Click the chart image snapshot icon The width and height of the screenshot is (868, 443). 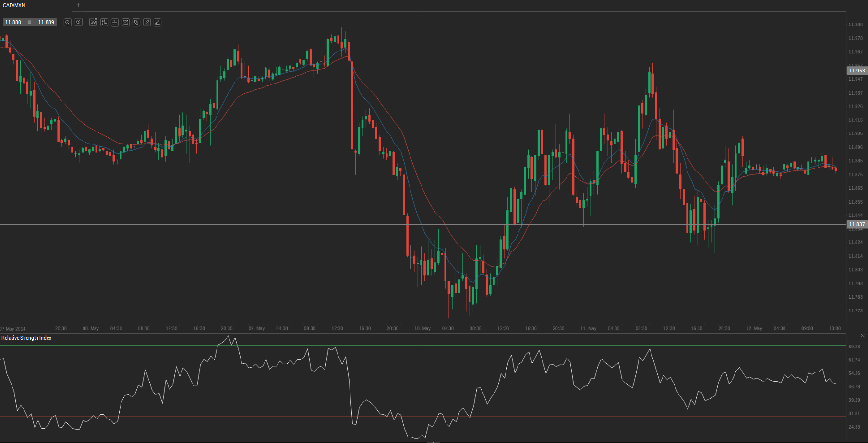coord(126,23)
